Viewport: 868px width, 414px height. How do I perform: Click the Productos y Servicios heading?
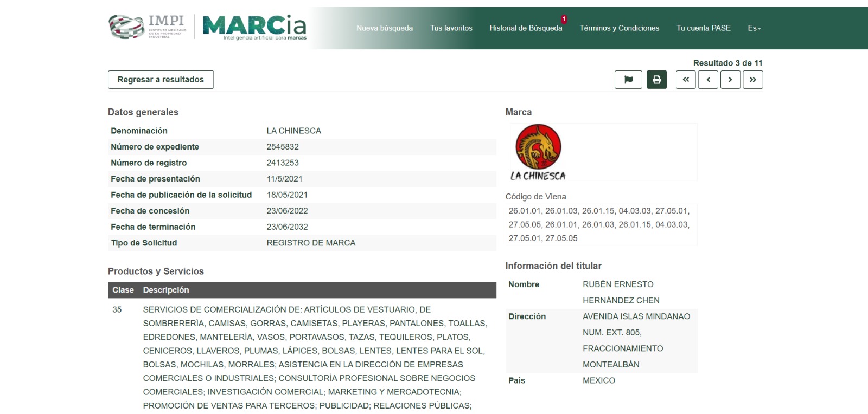(x=156, y=271)
